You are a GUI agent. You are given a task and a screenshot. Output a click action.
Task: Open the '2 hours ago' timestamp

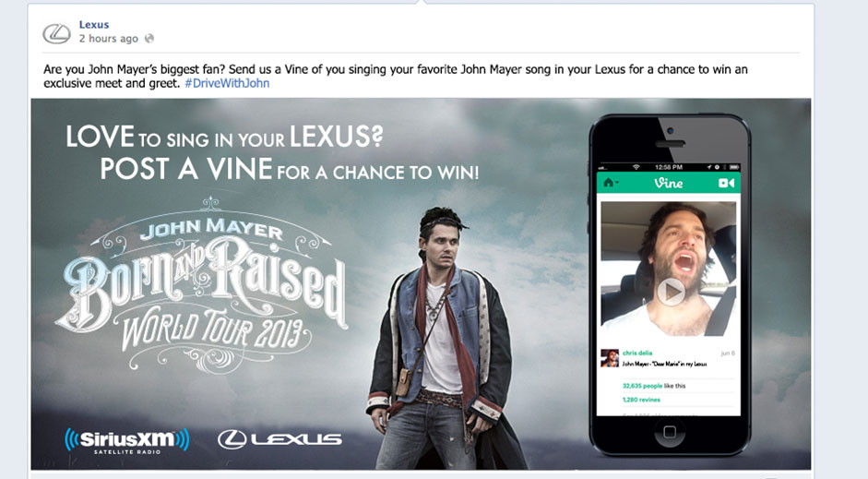pos(108,39)
